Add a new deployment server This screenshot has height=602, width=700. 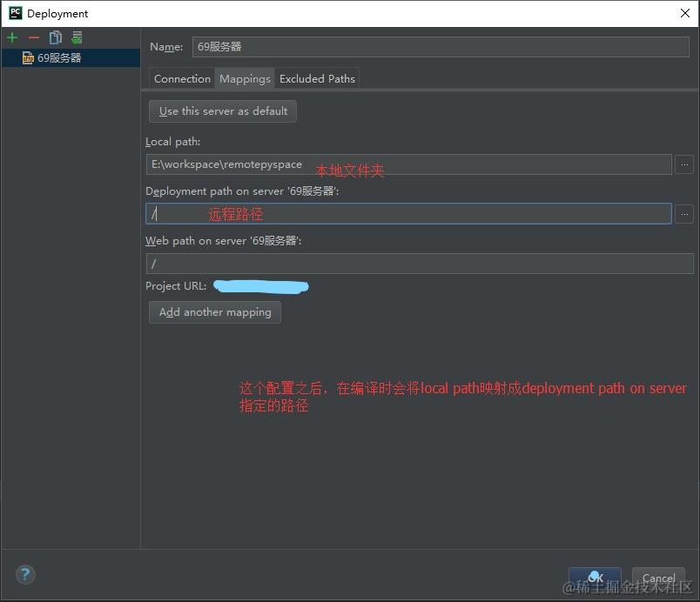12,38
